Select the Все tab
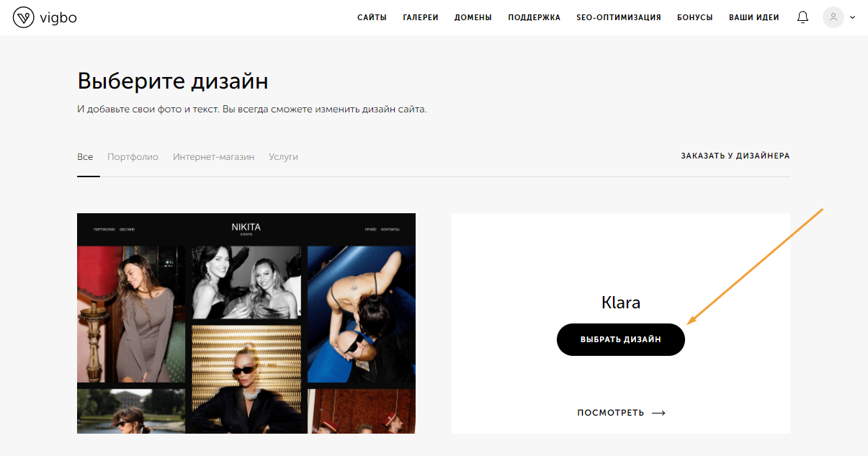 click(85, 156)
